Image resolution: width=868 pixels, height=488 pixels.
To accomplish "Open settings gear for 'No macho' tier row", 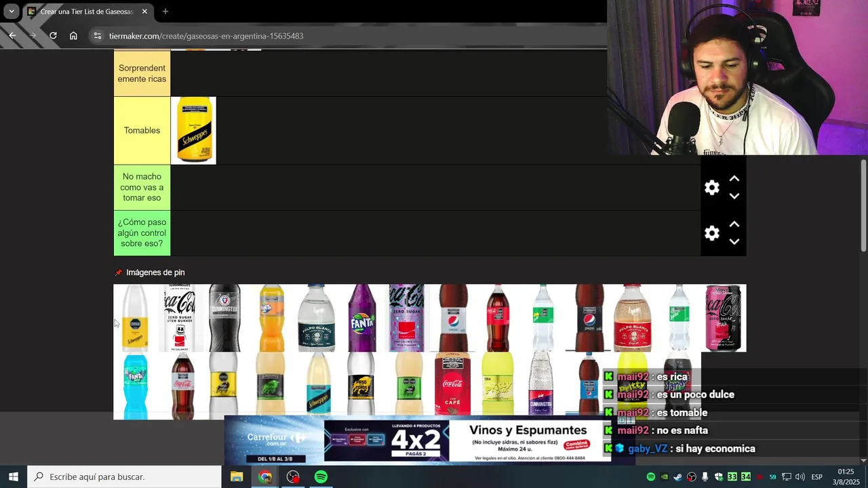I will pos(711,188).
